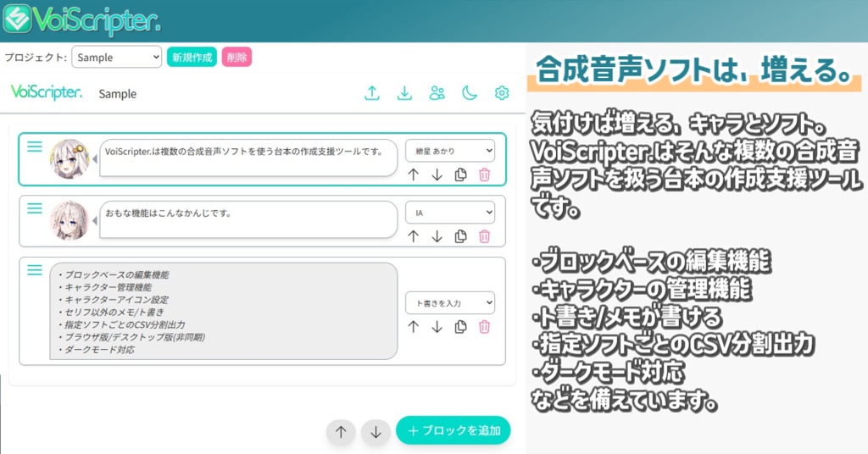Click memo line ・キャラクターアイコン設定
The image size is (868, 454).
(113, 300)
